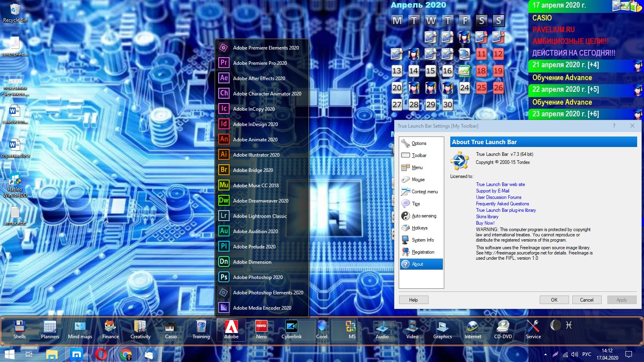Select Menu in settings sidebar
This screenshot has width=644, height=362.
pos(421,168)
